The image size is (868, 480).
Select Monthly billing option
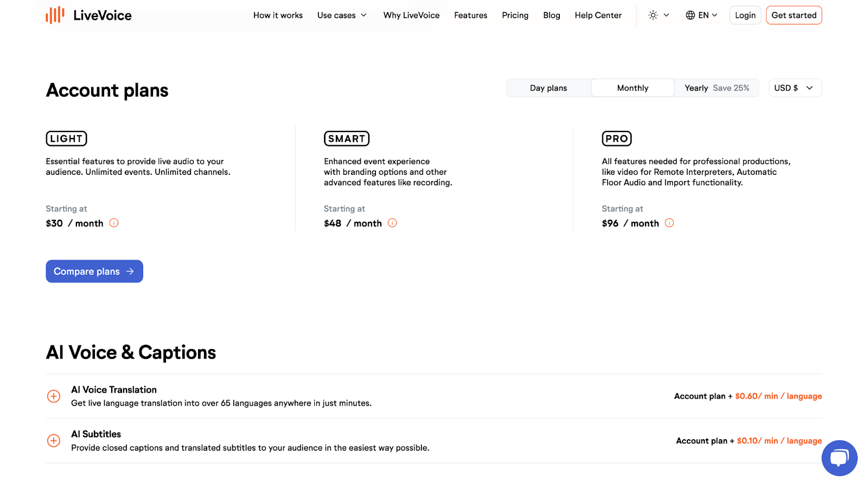click(633, 88)
